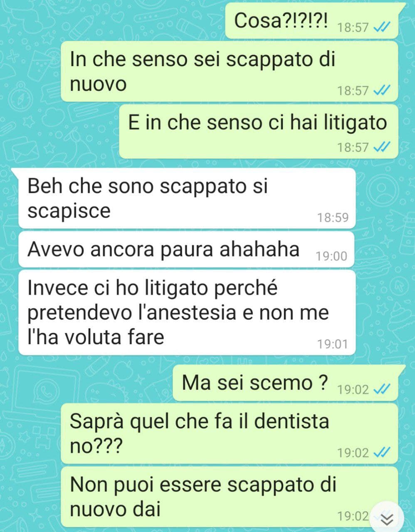415x532 pixels.
Task: Tap ticks on 'Saprà quel che fa il dentista' message
Action: click(x=382, y=453)
